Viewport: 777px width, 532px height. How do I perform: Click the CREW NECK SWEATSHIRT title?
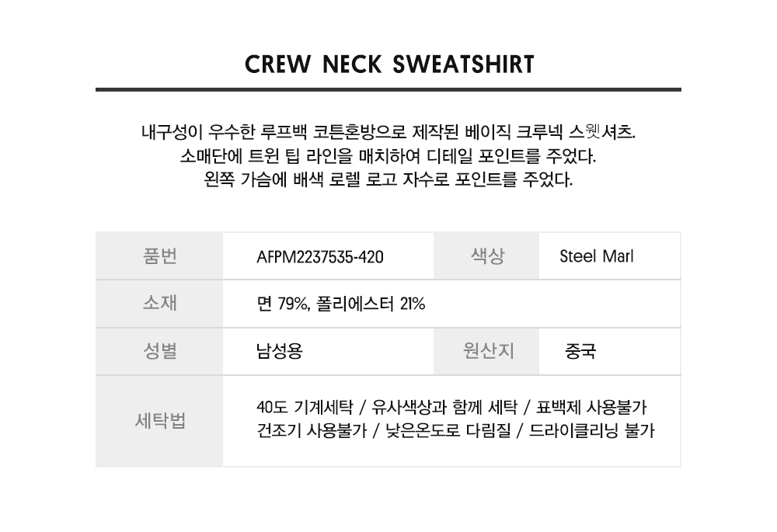point(389,64)
